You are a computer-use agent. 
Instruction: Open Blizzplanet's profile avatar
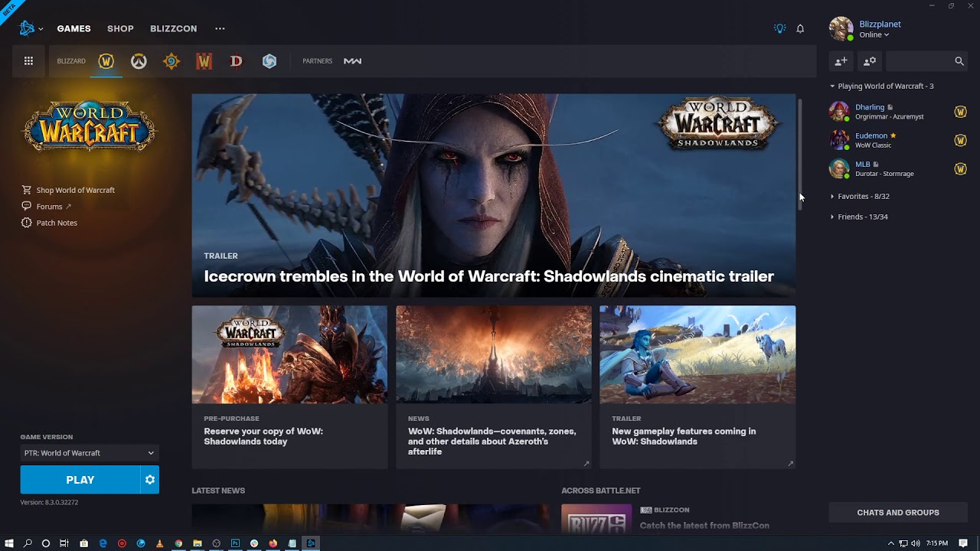[x=841, y=28]
